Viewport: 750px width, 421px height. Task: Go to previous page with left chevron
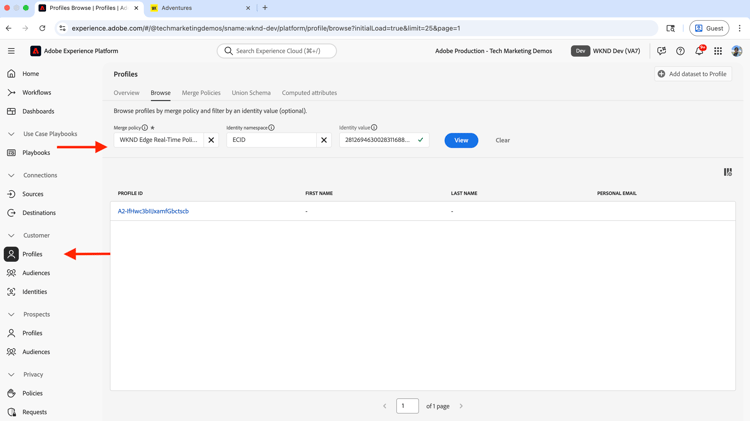[385, 406]
